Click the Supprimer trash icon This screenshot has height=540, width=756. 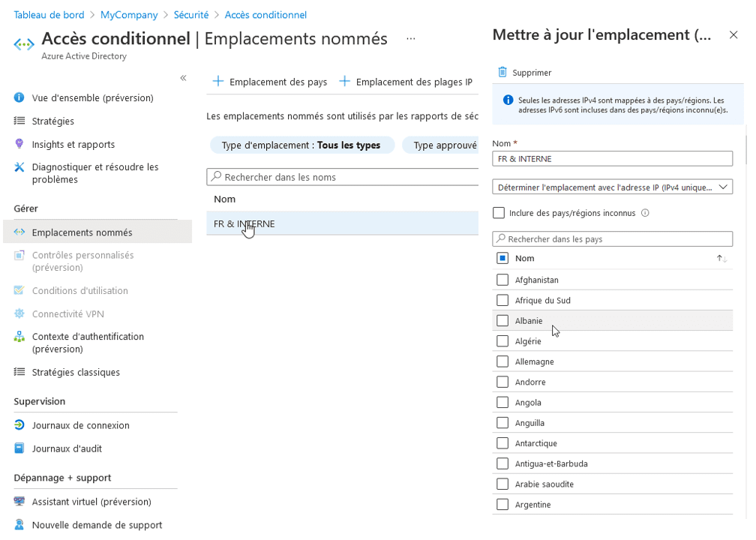click(502, 72)
